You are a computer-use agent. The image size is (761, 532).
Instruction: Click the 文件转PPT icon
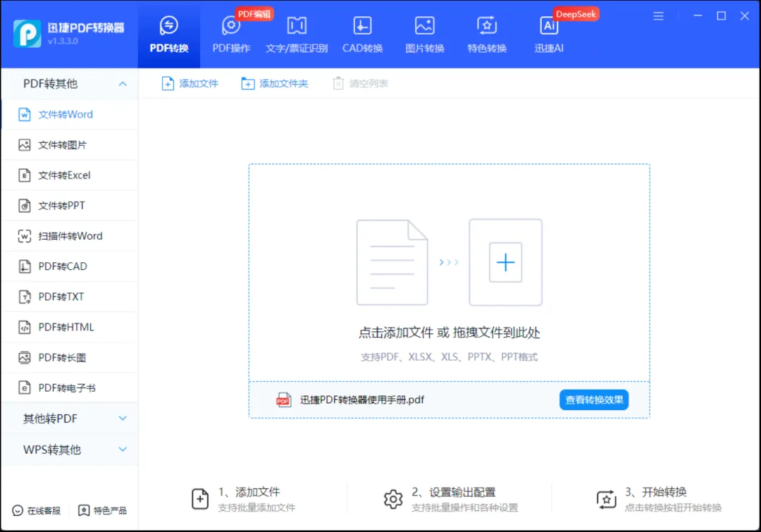pos(24,205)
